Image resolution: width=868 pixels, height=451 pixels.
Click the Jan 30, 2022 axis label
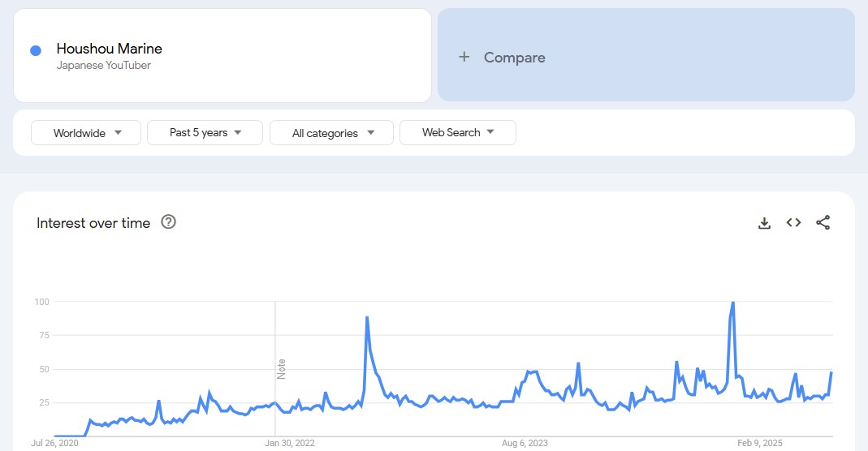tap(290, 443)
